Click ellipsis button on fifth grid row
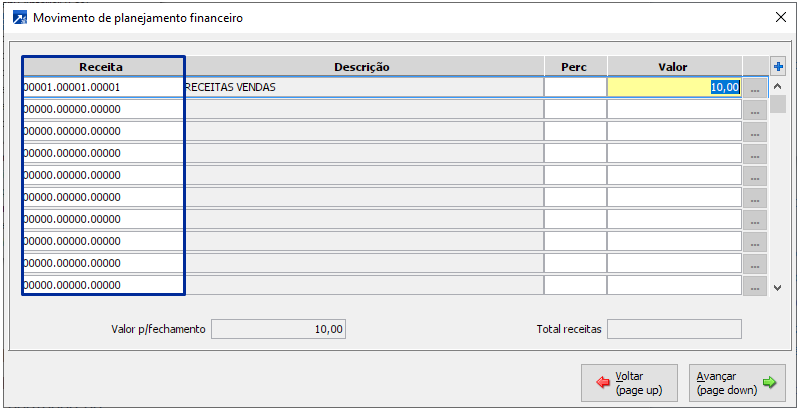This screenshot has height=411, width=799. point(754,176)
